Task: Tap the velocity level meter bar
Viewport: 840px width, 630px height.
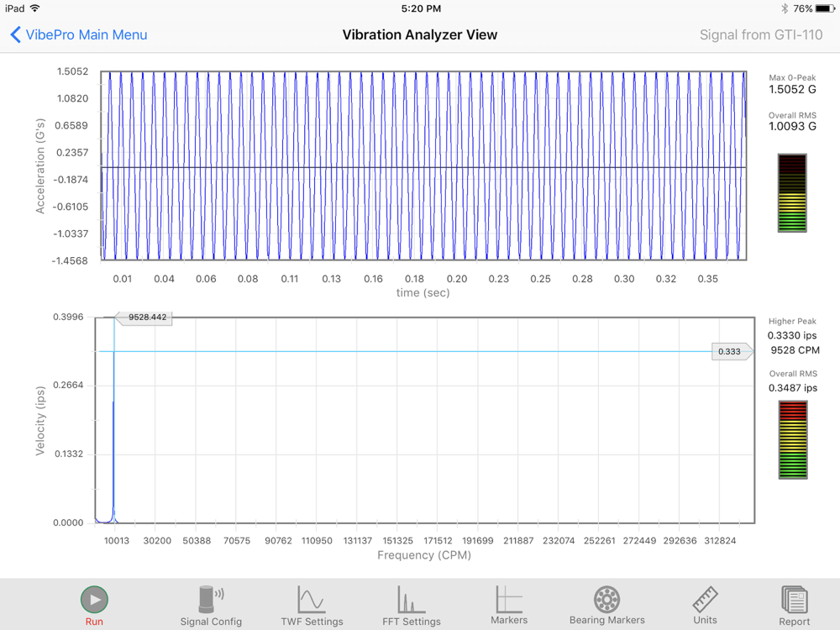Action: point(792,439)
